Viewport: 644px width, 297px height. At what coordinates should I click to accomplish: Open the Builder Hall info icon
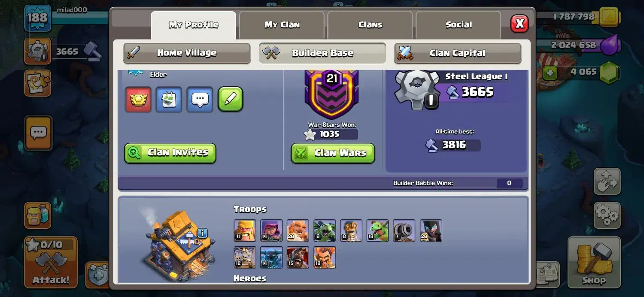(203, 233)
